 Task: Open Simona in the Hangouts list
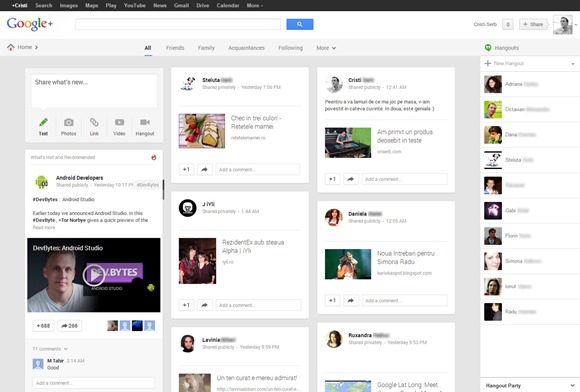[x=530, y=261]
